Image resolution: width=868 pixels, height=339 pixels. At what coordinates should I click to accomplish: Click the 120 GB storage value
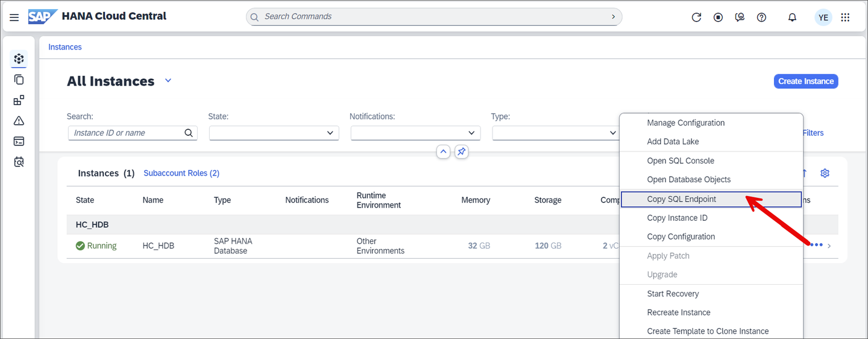(548, 246)
